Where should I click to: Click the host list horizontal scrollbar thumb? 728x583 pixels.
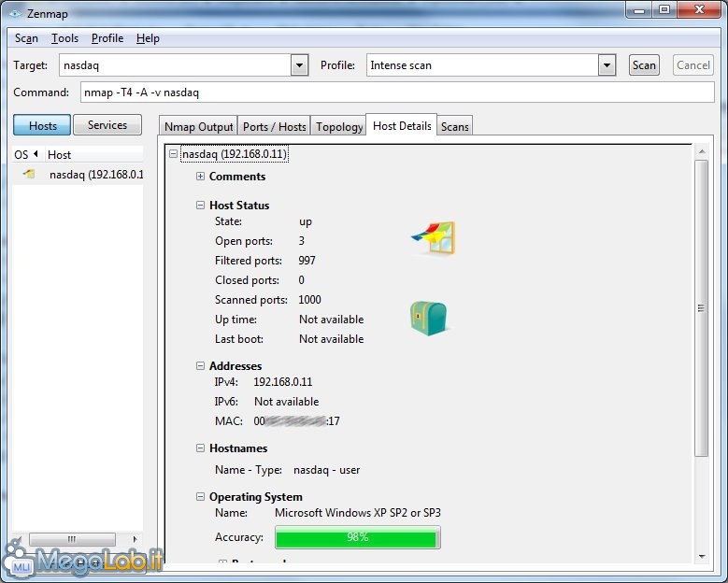pos(72,539)
